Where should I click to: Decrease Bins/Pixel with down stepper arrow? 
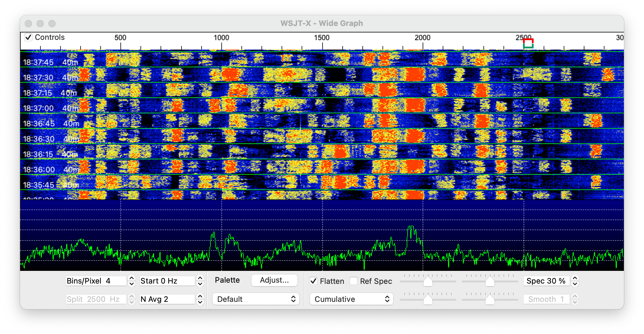point(132,284)
